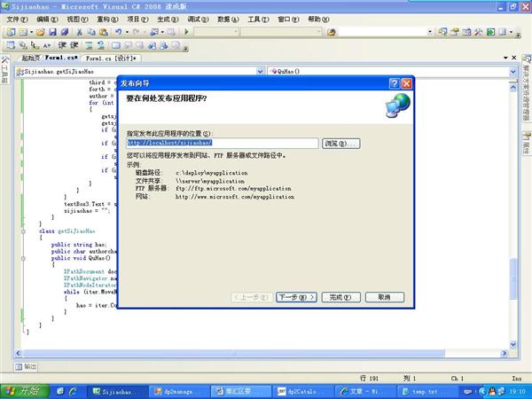Click the Save All icon
532x399 pixels.
pos(65,32)
